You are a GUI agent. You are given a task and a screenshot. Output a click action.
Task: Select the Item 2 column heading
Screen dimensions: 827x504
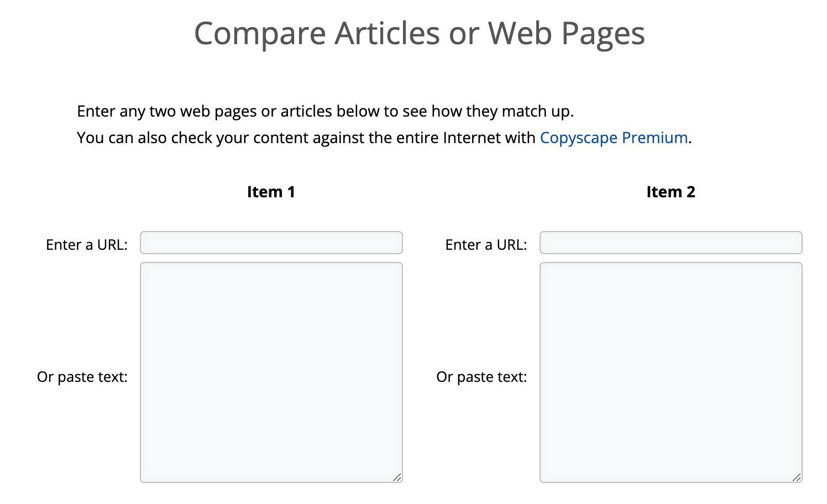click(x=671, y=192)
